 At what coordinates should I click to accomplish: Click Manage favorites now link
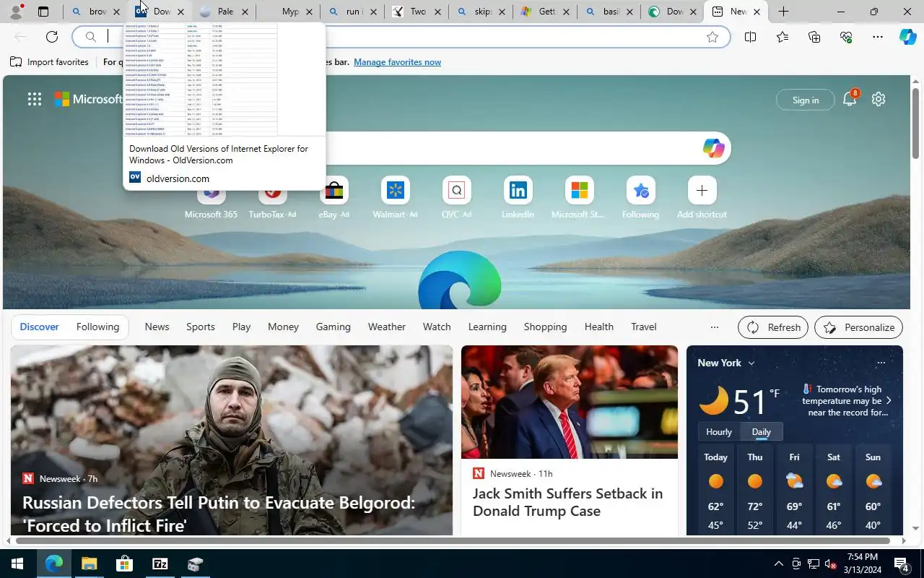point(397,62)
